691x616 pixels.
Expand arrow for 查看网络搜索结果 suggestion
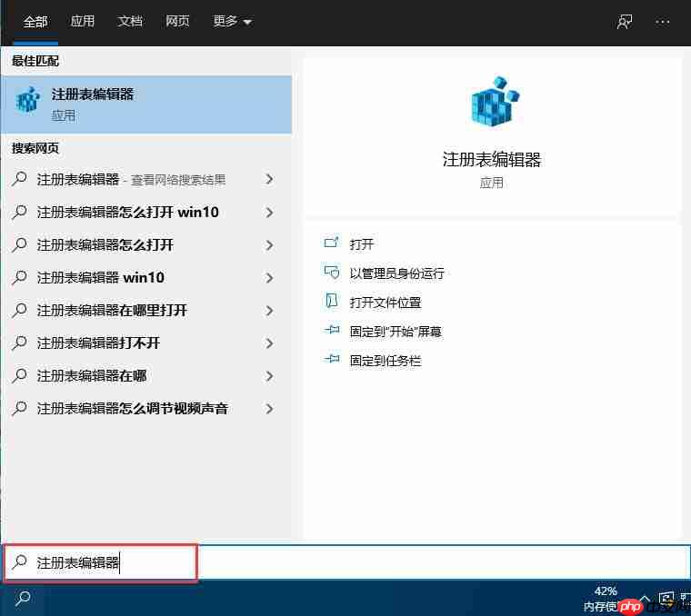270,179
